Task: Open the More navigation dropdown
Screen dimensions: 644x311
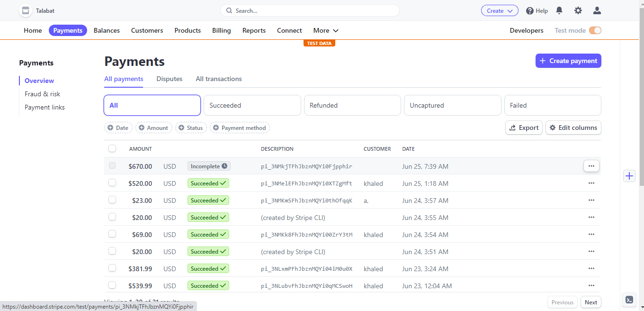Action: click(325, 30)
